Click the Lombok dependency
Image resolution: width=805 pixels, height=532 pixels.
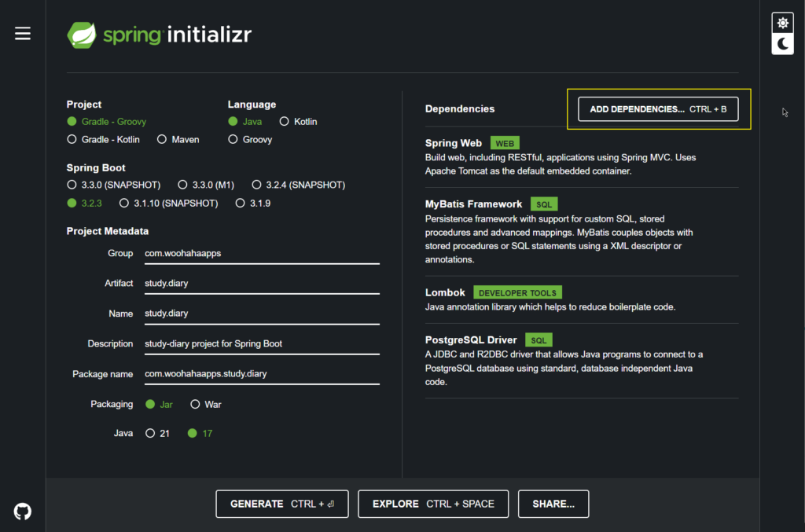582,299
